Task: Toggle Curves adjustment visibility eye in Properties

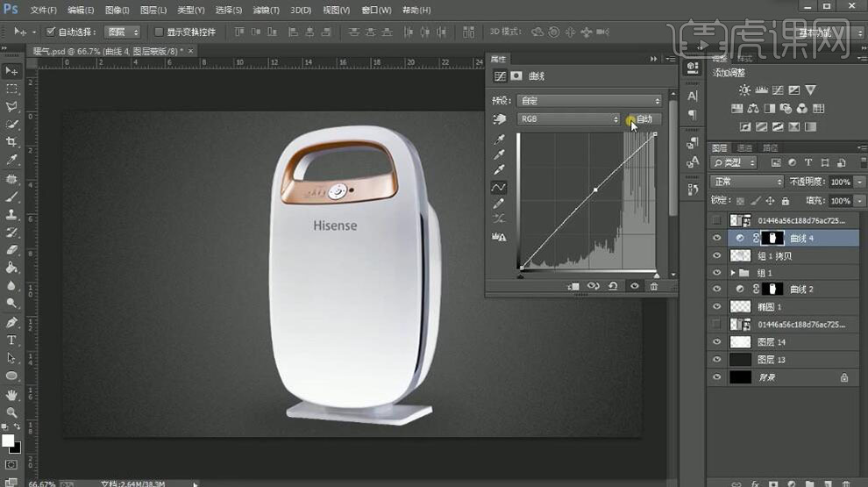Action: click(635, 286)
